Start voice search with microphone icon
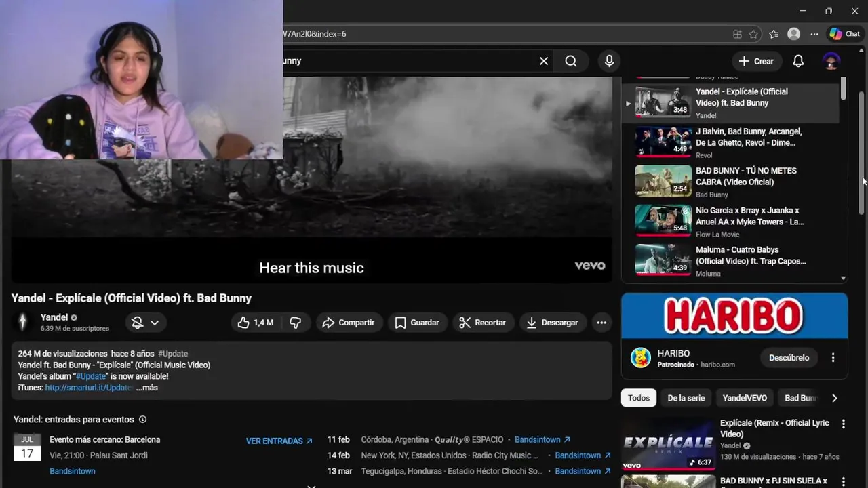The width and height of the screenshot is (868, 488). point(609,61)
